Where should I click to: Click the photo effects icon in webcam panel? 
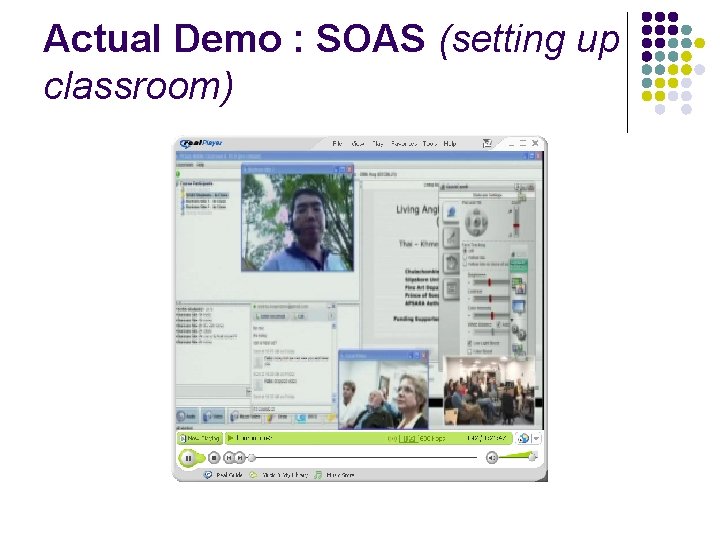click(x=519, y=286)
